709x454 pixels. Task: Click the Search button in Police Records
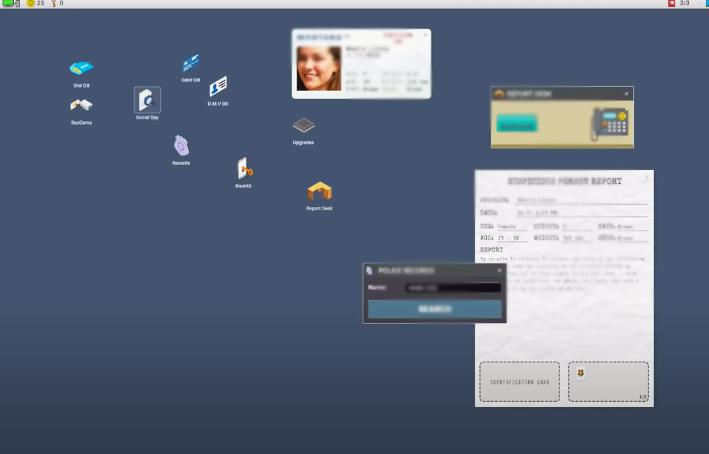[x=435, y=309]
